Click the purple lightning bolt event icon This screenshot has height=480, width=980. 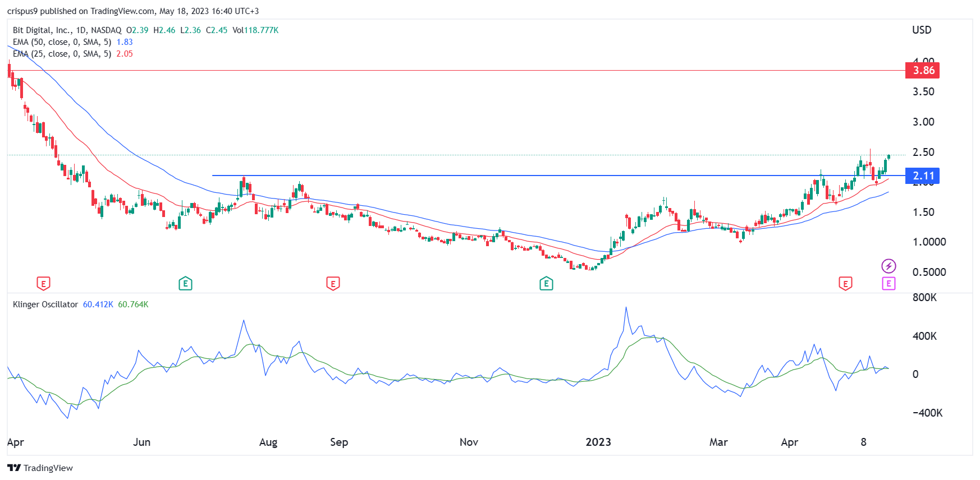pos(889,266)
